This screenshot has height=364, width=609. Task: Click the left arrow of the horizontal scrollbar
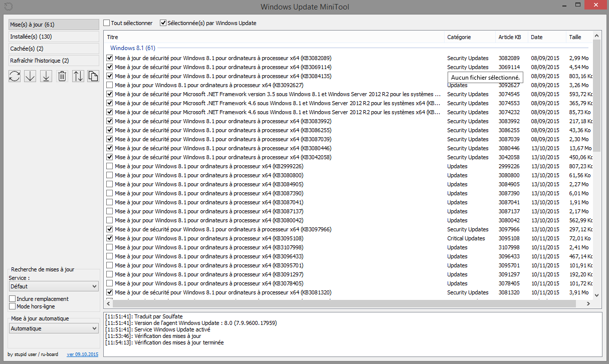pos(108,303)
